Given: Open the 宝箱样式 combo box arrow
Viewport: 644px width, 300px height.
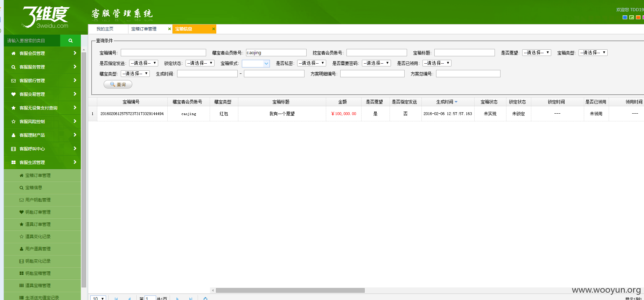Looking at the screenshot, I should click(x=266, y=63).
